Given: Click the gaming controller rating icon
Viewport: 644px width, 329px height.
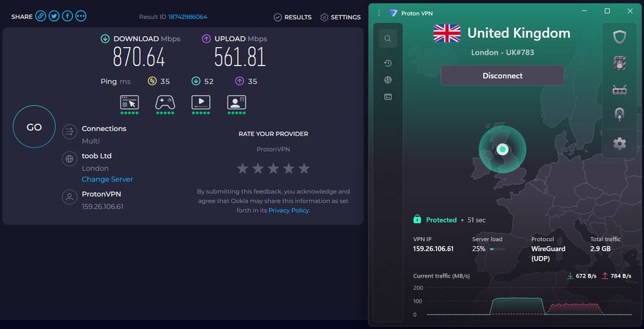Looking at the screenshot, I should pos(165,103).
